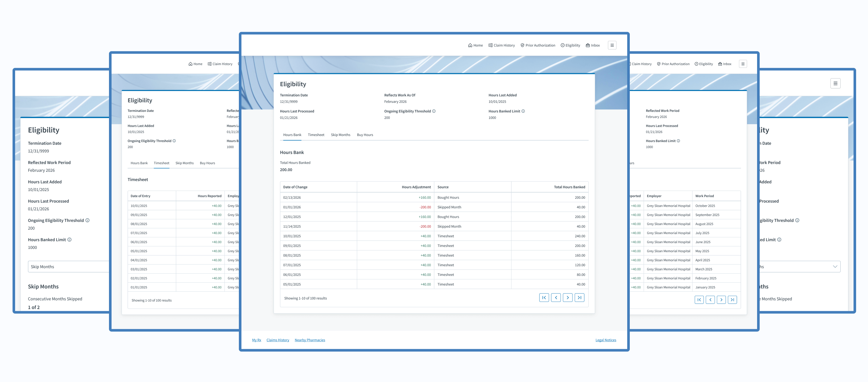The width and height of the screenshot is (868, 382).
Task: Open hamburger menu in far right mobile view
Action: (835, 83)
